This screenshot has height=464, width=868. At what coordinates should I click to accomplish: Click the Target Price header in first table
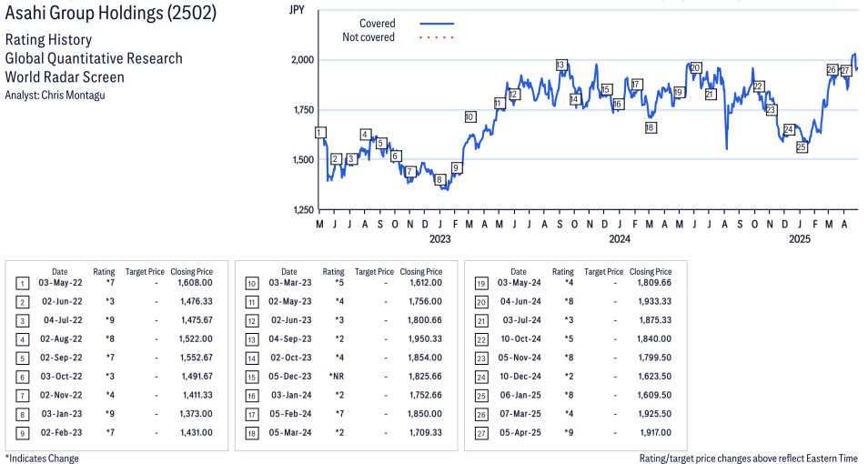145,272
